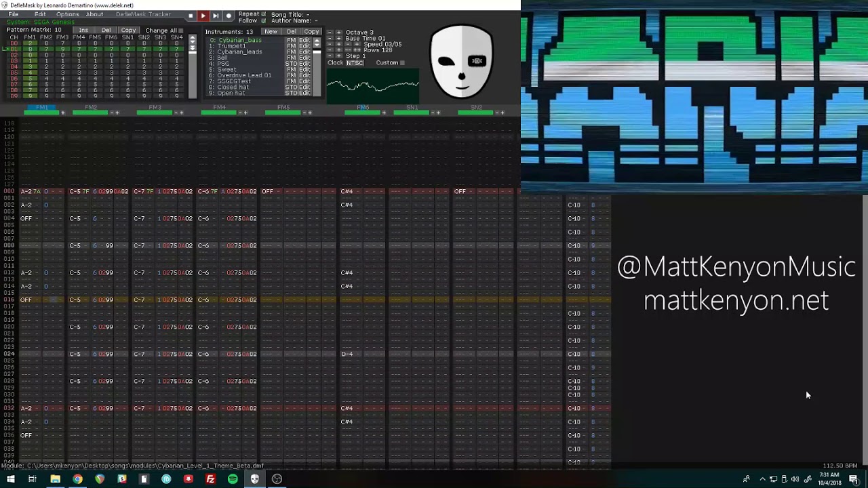The image size is (868, 488).
Task: Open Windows Start menu
Action: 10,479
